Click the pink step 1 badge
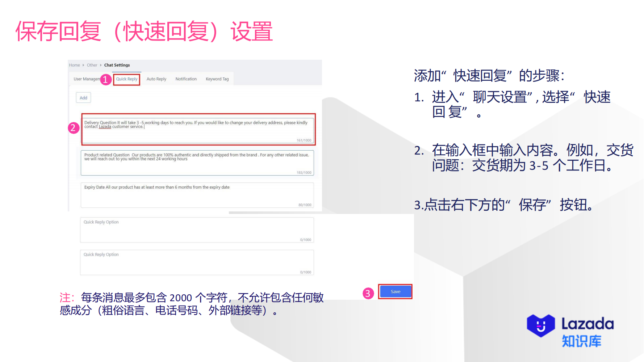Viewport: 644px width, 362px height. (x=105, y=79)
